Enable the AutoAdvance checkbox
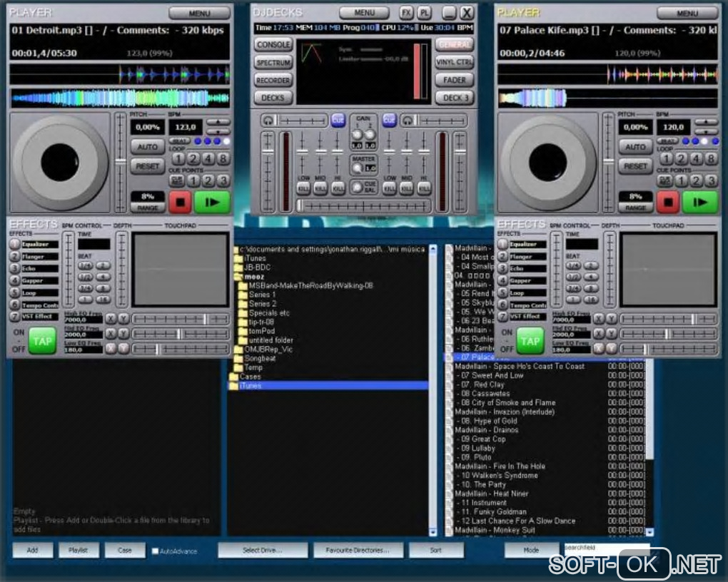The image size is (728, 582). [156, 551]
